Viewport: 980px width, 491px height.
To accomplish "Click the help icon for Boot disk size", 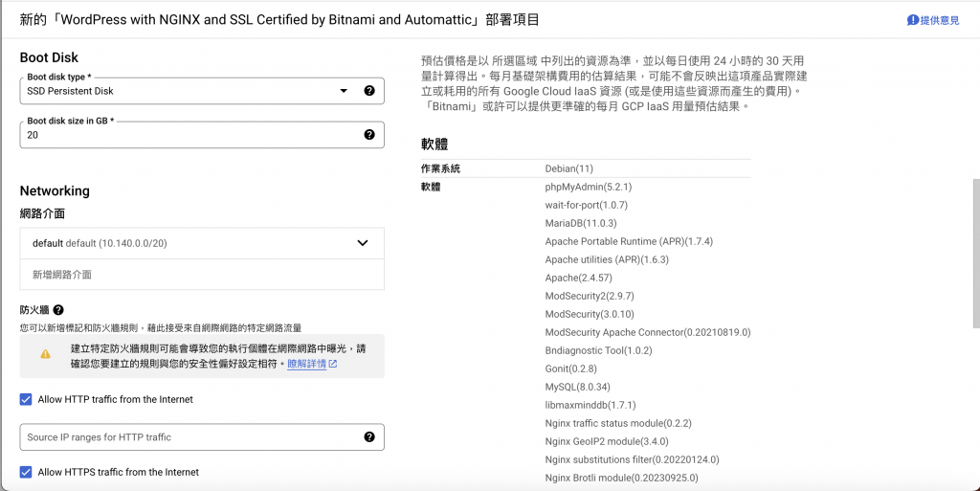I will coord(369,134).
